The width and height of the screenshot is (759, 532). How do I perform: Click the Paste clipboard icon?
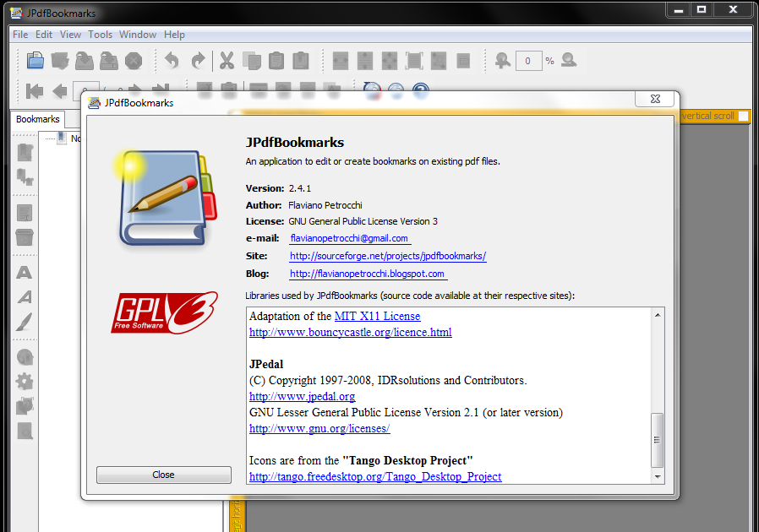pyautogui.click(x=276, y=61)
